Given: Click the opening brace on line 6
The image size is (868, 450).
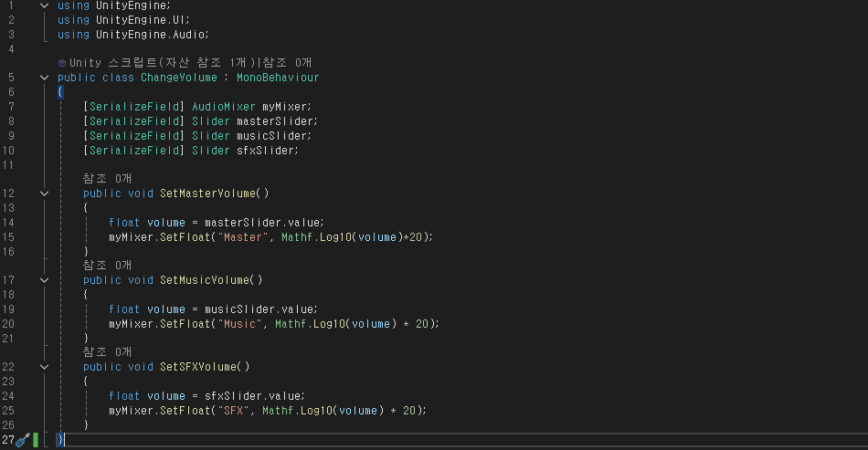Looking at the screenshot, I should pyautogui.click(x=60, y=92).
